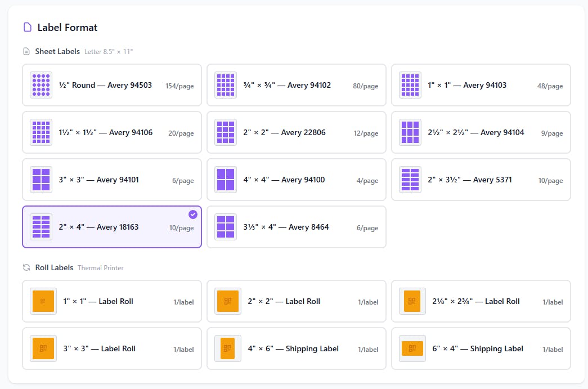Select ½" Round — Avery 94503 format
This screenshot has height=389, width=588.
(112, 85)
